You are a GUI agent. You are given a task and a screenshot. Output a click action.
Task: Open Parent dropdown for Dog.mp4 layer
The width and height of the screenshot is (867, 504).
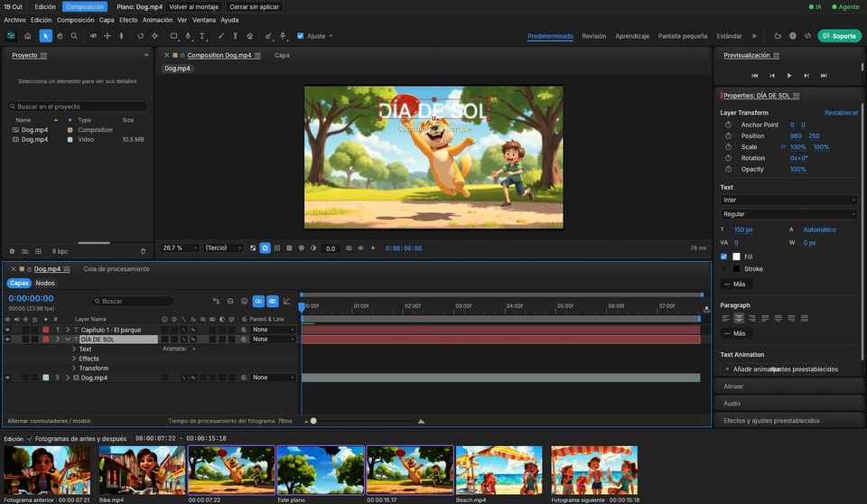pos(273,378)
